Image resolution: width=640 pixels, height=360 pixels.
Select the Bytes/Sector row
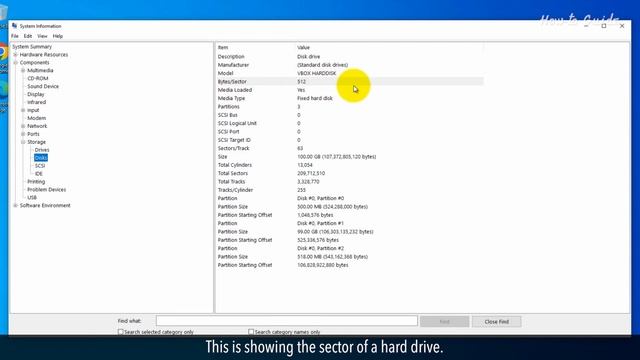pyautogui.click(x=350, y=82)
